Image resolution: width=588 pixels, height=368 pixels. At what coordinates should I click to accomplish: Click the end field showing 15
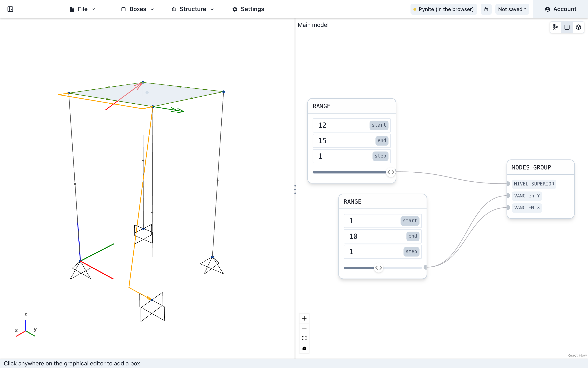[352, 141]
